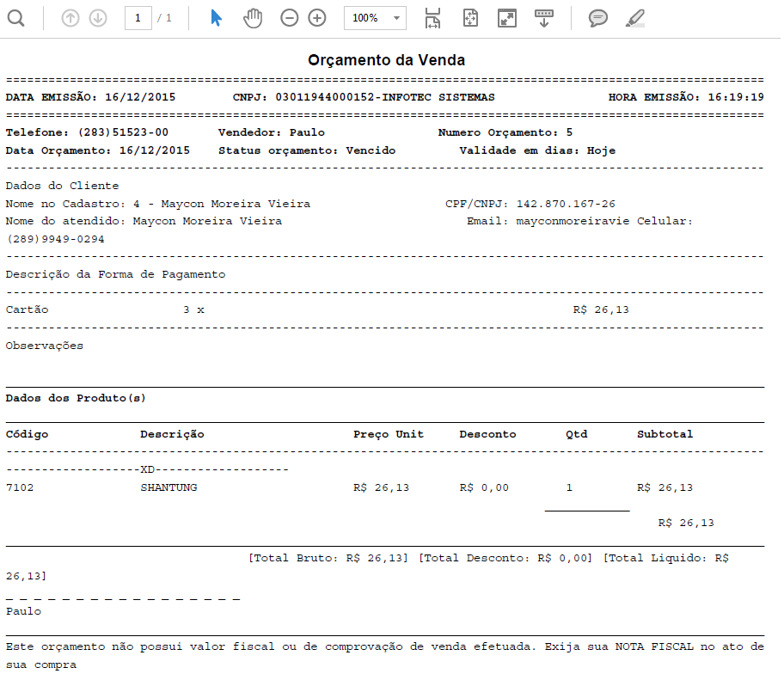Activate the hand pan tool

[x=252, y=18]
